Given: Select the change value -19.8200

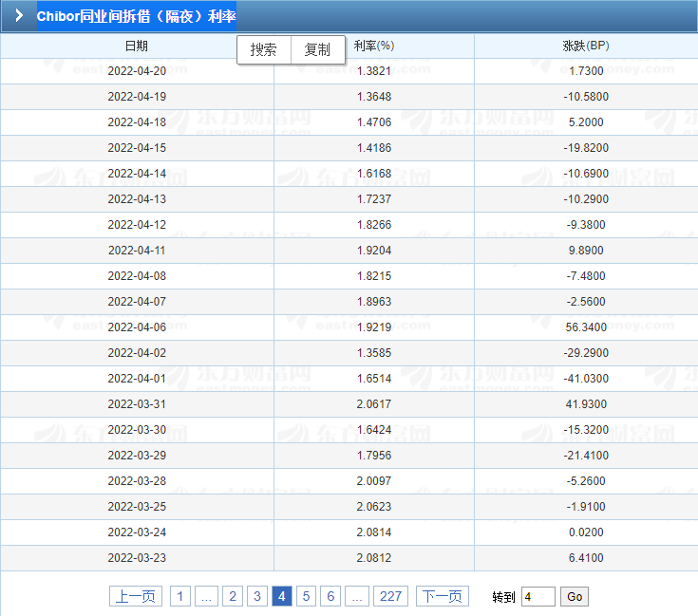Looking at the screenshot, I should [x=586, y=148].
